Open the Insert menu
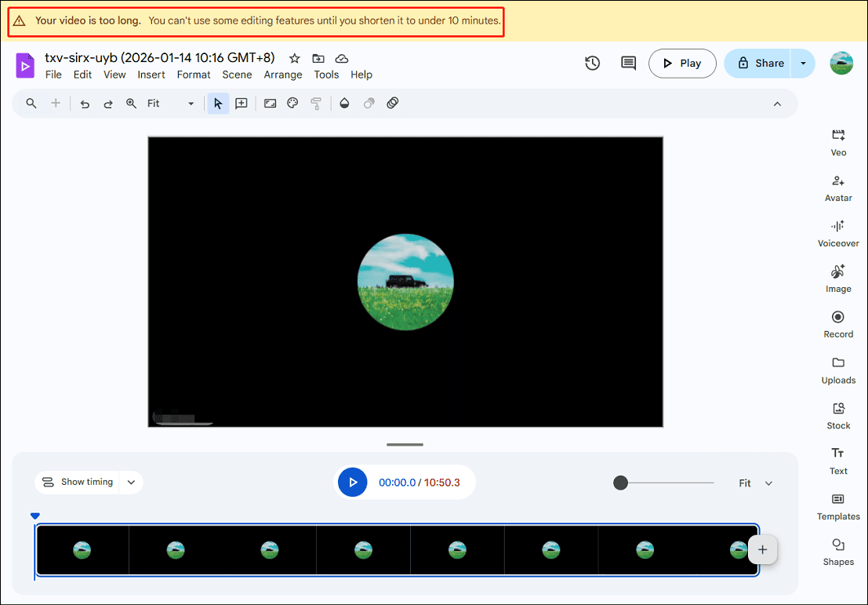This screenshot has height=605, width=868. pos(151,75)
